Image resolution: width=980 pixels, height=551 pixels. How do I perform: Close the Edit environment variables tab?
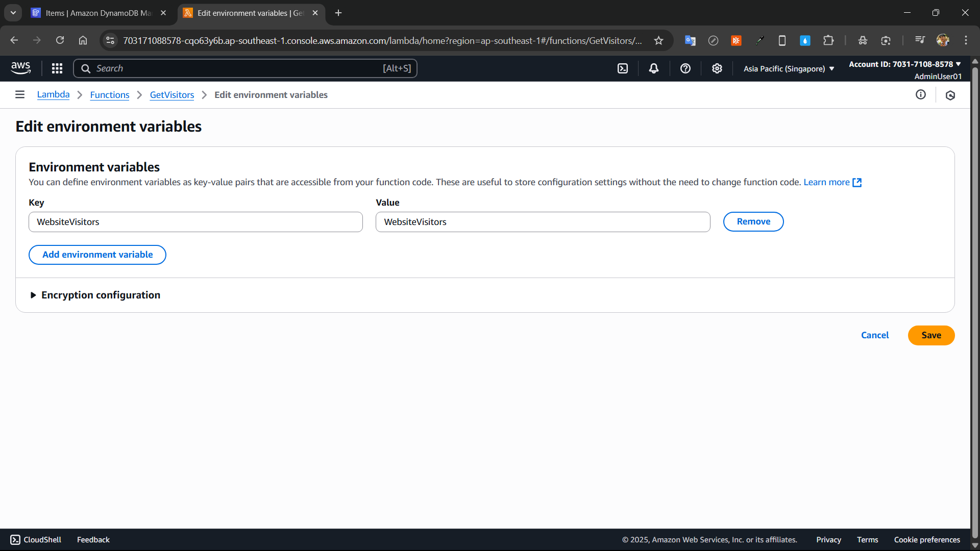click(315, 13)
